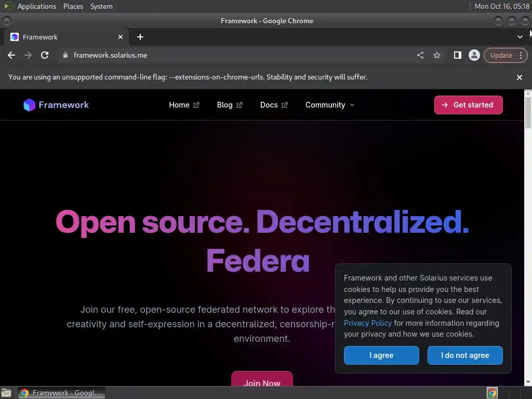Open a new tab with plus icon
Screen dimensions: 532x399
(140, 37)
